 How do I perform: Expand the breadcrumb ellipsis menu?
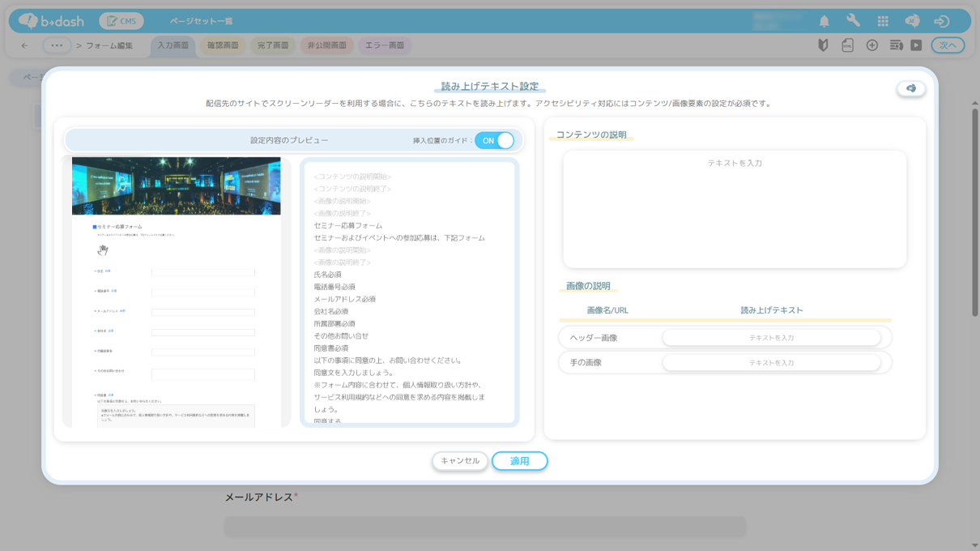pos(56,45)
